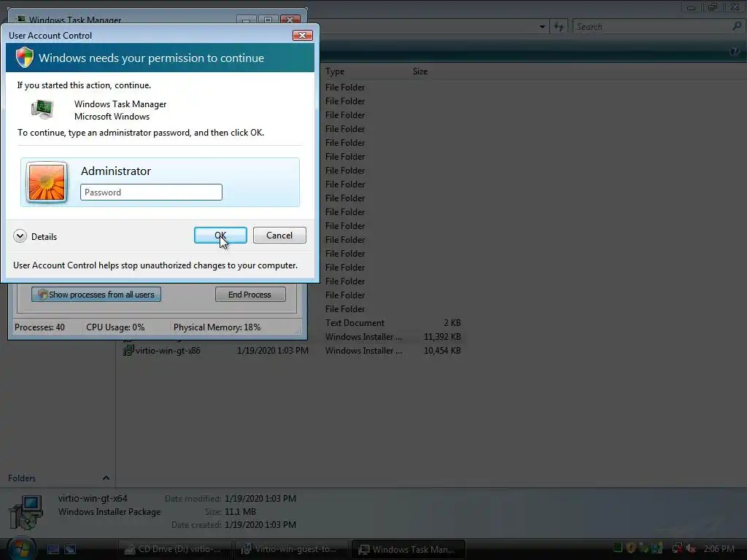Click the Size 11.1 MB value in details pane
Viewport: 747px width, 560px height.
pyautogui.click(x=240, y=512)
